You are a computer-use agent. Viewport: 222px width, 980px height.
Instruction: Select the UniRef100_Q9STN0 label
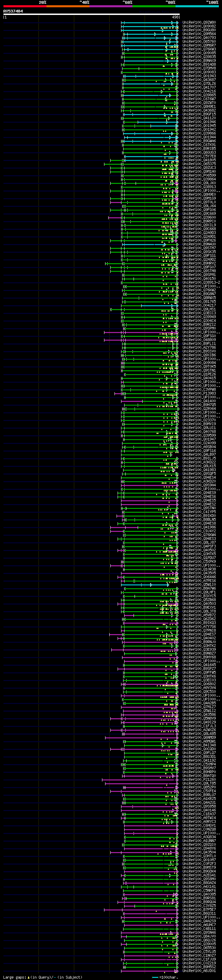coord(199,508)
